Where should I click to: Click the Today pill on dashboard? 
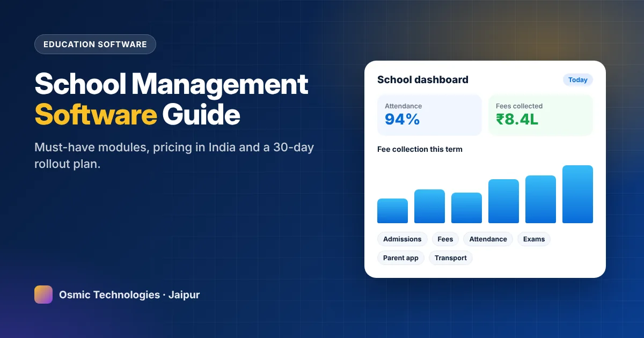pos(578,80)
